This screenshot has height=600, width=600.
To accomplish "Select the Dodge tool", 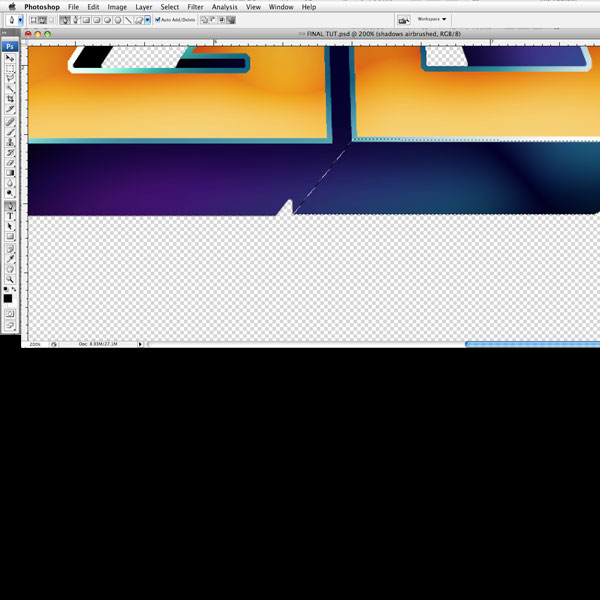I will tap(10, 193).
